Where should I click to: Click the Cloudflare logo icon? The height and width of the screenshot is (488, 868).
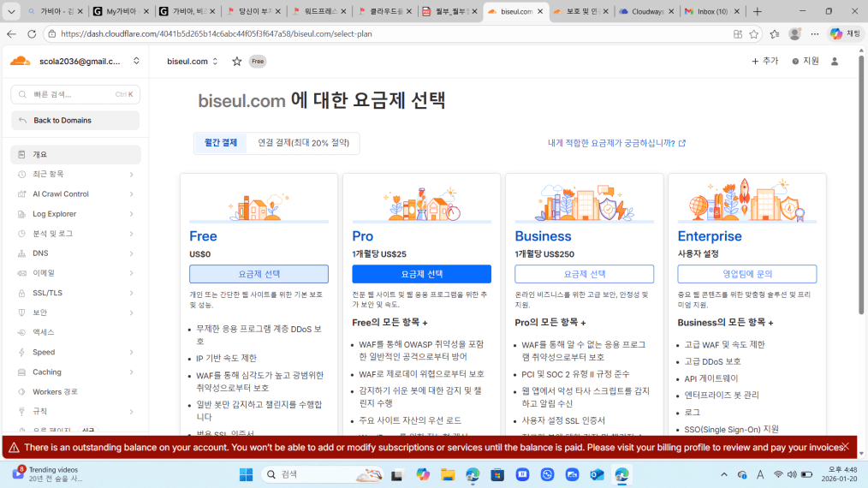pyautogui.click(x=20, y=61)
